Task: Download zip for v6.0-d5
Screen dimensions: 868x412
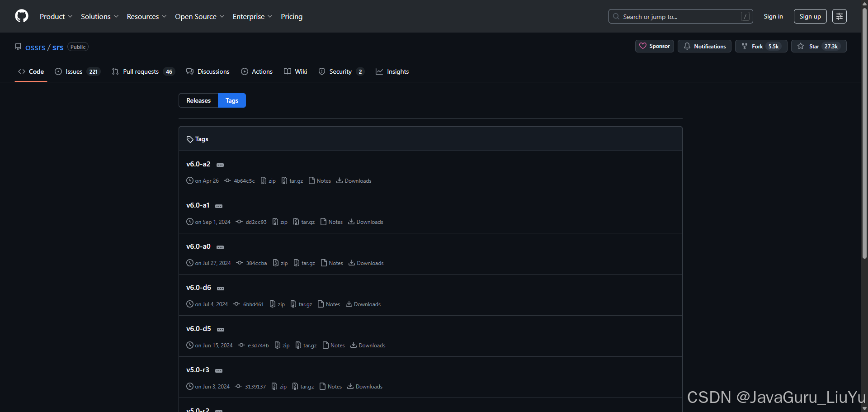Action: (x=282, y=346)
